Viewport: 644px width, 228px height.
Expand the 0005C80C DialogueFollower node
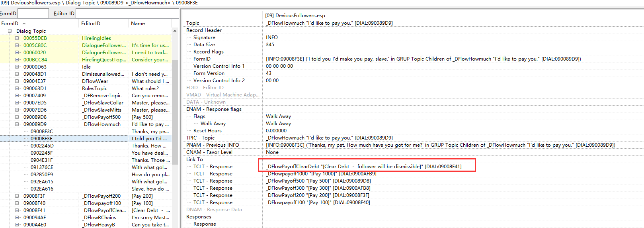click(17, 45)
